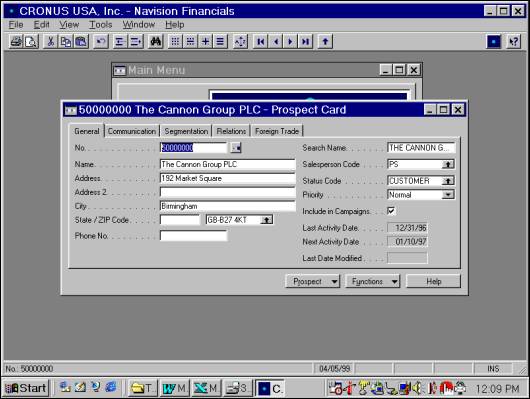Click the Print toolbar icon
This screenshot has height=399, width=530.
pyautogui.click(x=16, y=42)
